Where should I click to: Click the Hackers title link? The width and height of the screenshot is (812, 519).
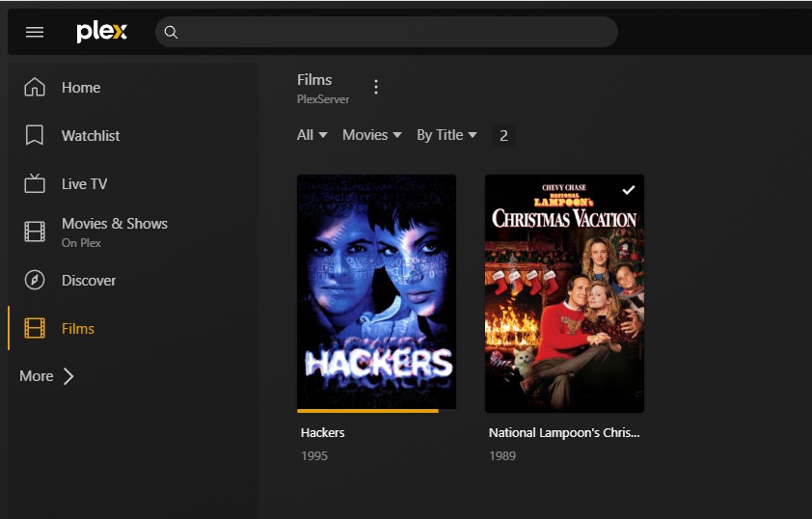coord(323,432)
